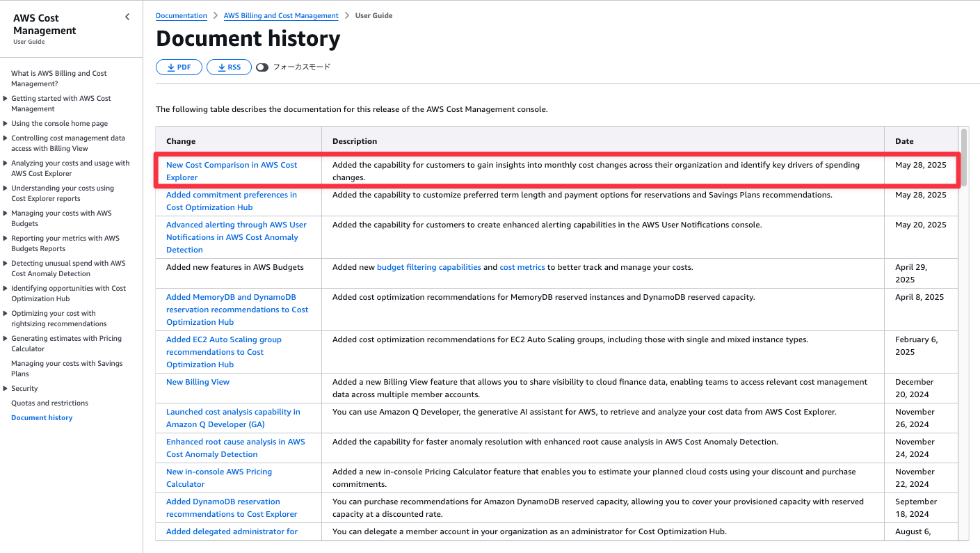The image size is (980, 553).
Task: Open Added DynamoDB reservation recommendations to Cost Explorer
Action: 232,508
